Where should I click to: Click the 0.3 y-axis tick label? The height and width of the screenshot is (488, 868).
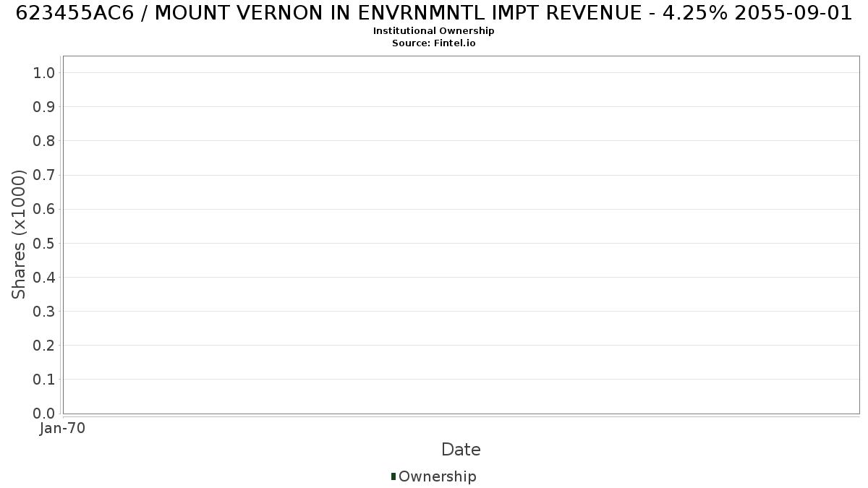point(44,311)
